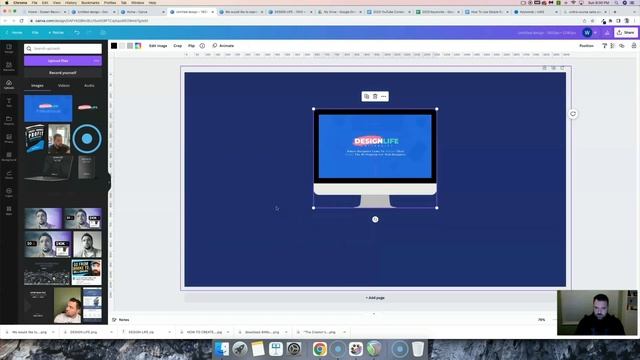The height and width of the screenshot is (360, 640).
Task: Open the File menu in the Canva header
Action: [35, 33]
